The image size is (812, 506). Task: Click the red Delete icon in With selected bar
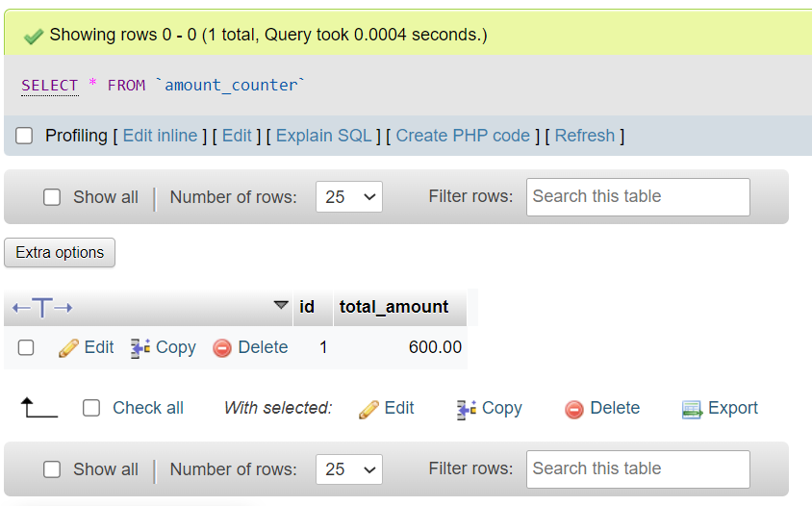pyautogui.click(x=574, y=409)
